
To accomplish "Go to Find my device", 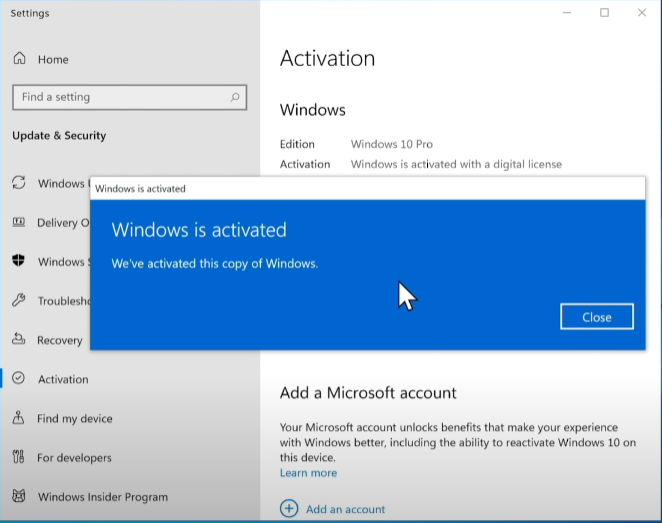I will click(75, 418).
